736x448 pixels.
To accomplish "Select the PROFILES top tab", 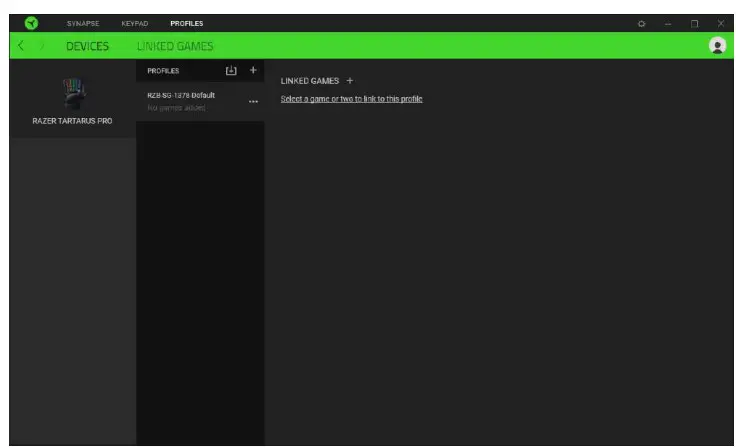I will click(x=186, y=23).
